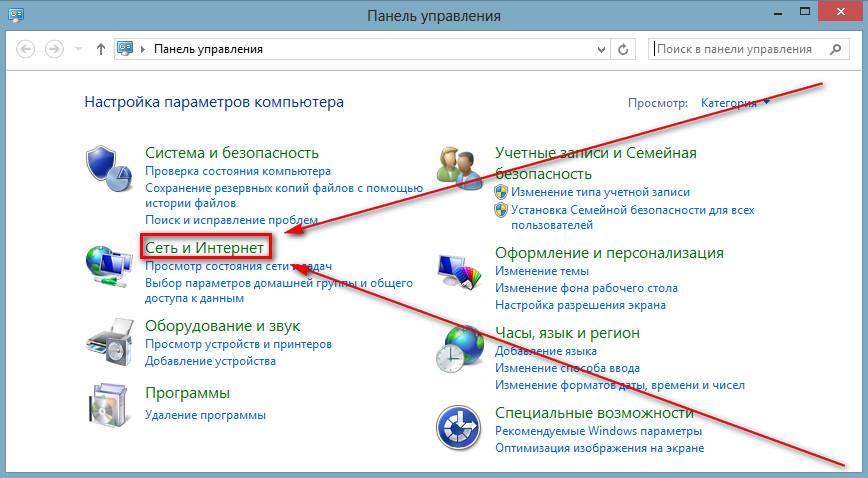The image size is (868, 478).
Task: Click Изменение темы link
Action: [542, 271]
